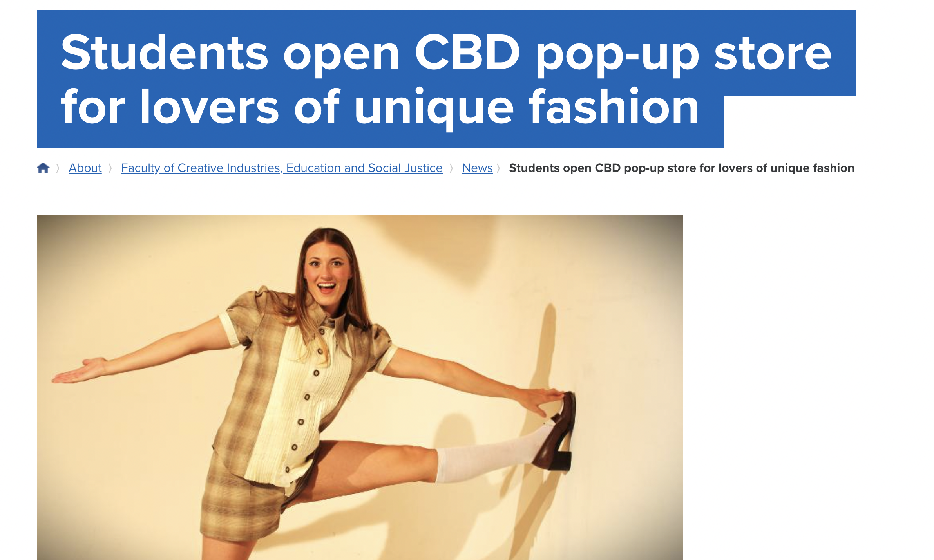Click the word "Students" in the headline
The height and width of the screenshot is (560, 934).
tap(165, 52)
